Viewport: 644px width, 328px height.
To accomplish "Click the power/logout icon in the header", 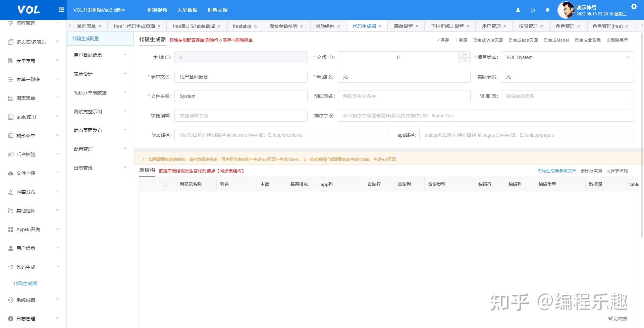I will 532,10.
